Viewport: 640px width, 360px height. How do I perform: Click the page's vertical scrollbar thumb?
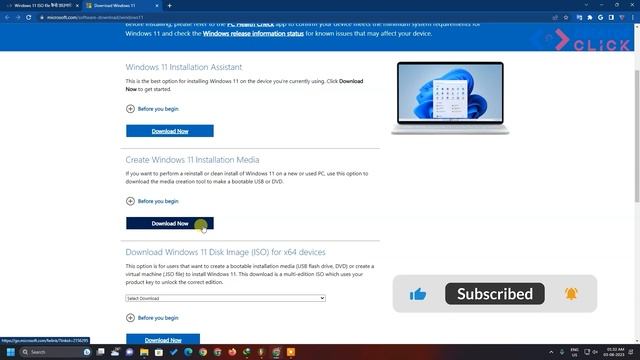coord(637,136)
